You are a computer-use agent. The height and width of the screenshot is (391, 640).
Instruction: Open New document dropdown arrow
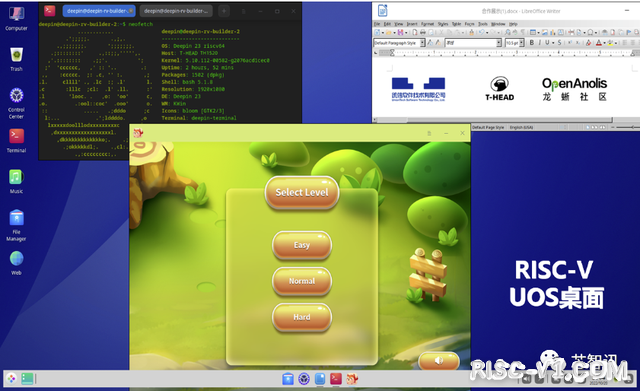click(x=383, y=33)
